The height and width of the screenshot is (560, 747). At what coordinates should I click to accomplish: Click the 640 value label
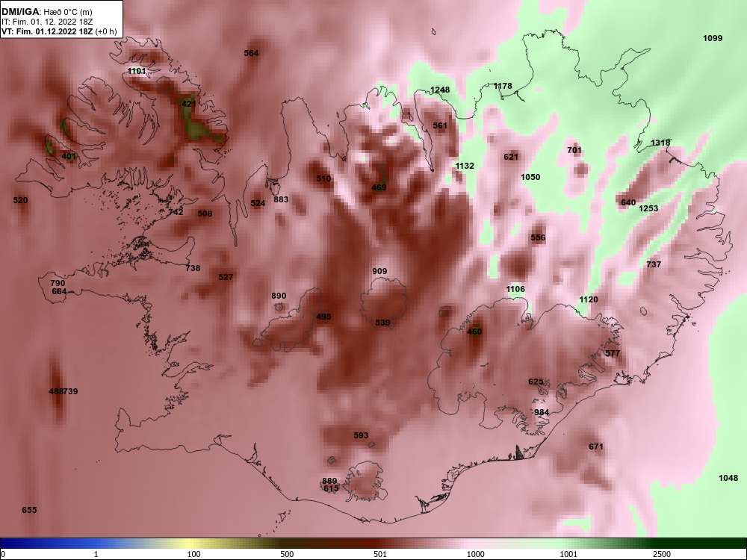click(628, 202)
